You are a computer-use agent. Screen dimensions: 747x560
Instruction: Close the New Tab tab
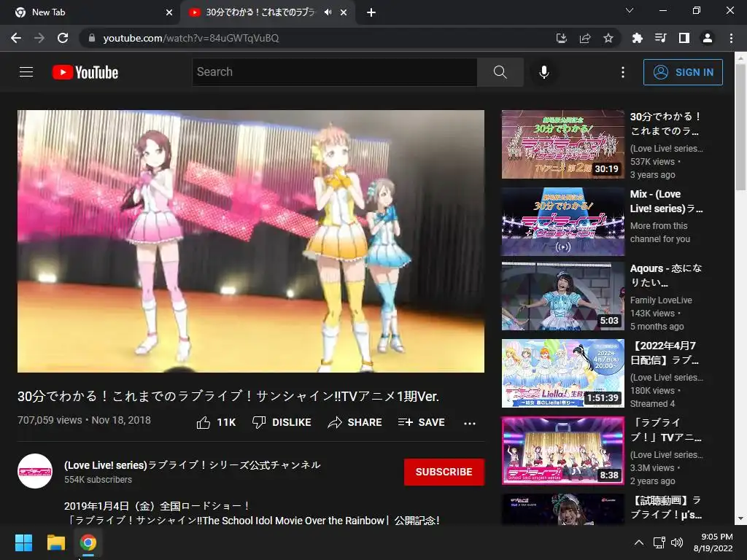coord(169,12)
